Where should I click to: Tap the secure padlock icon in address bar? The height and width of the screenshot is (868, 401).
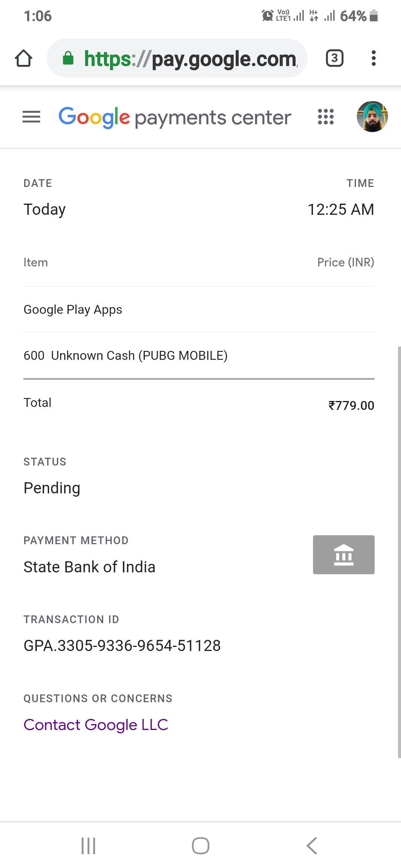point(68,59)
